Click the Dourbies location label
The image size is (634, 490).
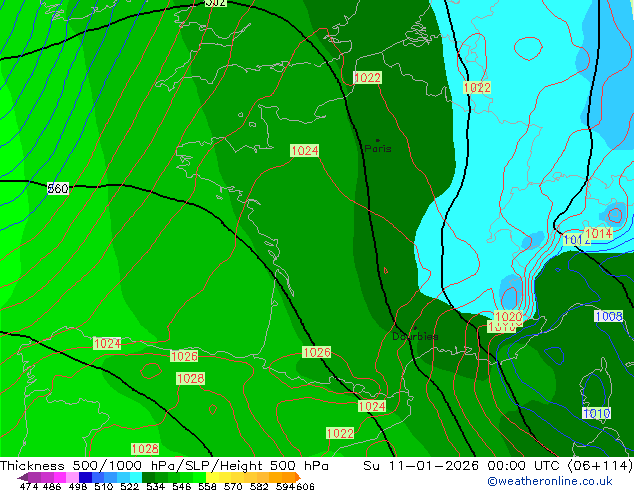415,336
